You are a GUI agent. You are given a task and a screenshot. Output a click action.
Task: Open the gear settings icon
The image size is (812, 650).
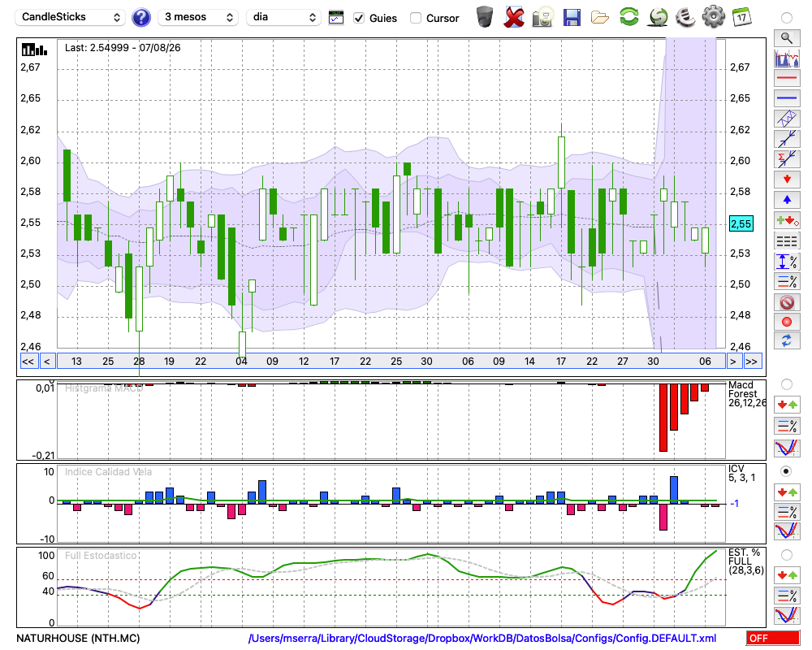[713, 17]
